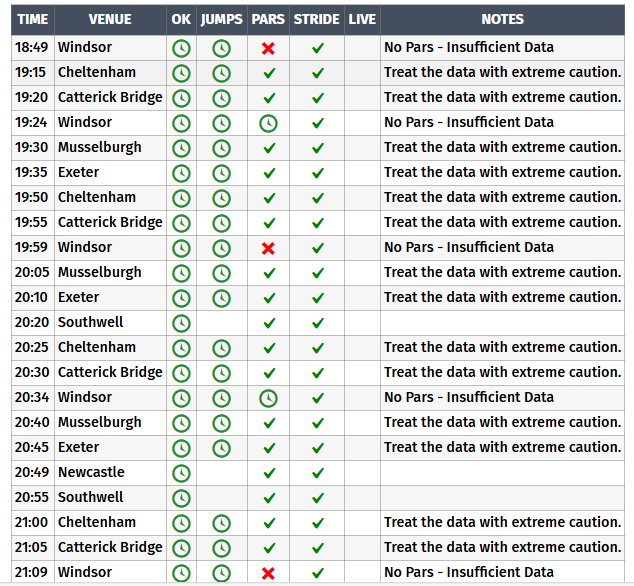
Task: Click the NOTES column header
Action: point(502,19)
